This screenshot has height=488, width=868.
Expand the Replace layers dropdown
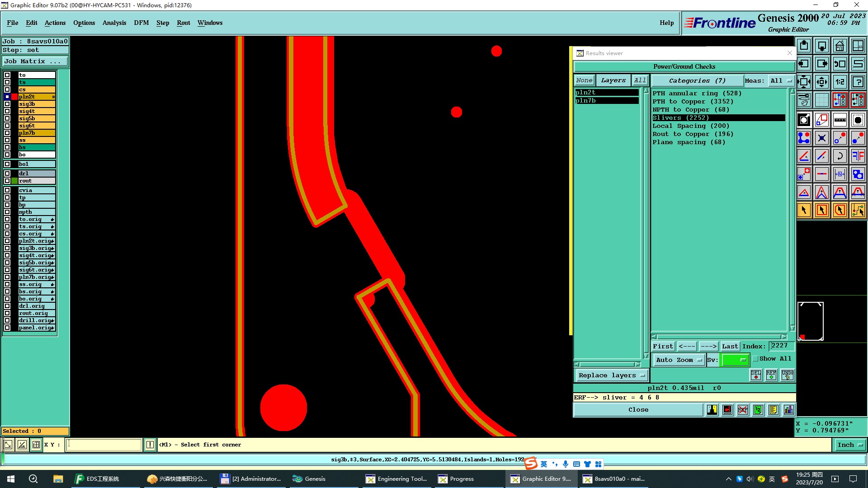coord(611,375)
